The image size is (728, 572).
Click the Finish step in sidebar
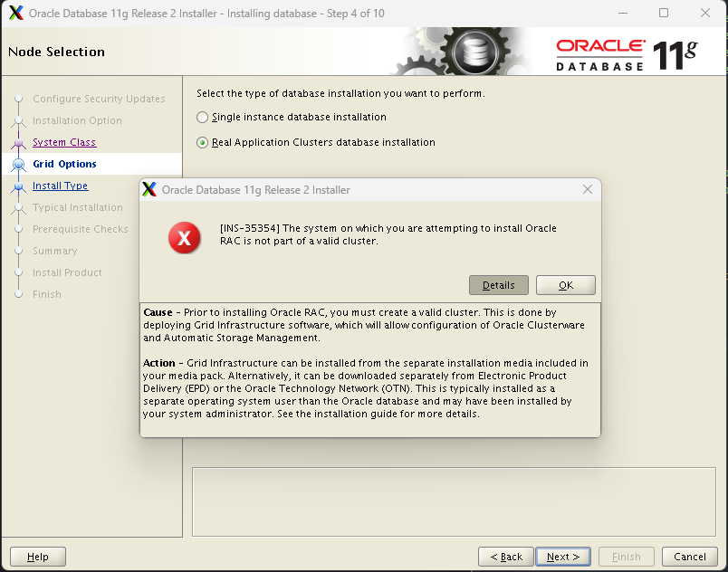(x=47, y=294)
